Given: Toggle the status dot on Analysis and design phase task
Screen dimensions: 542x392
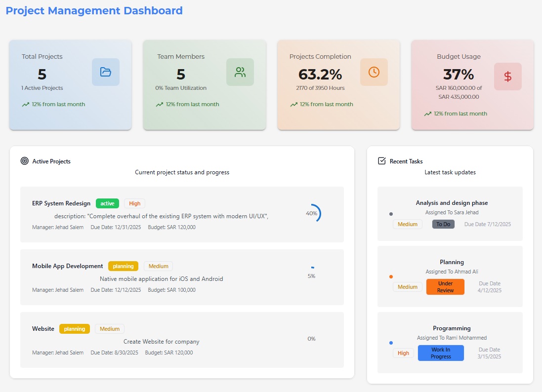Looking at the screenshot, I should tap(390, 214).
